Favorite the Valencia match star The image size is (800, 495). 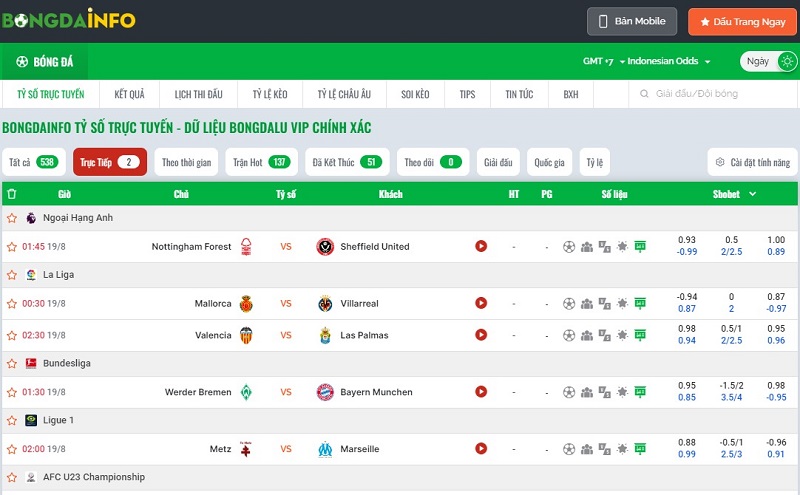click(x=12, y=336)
